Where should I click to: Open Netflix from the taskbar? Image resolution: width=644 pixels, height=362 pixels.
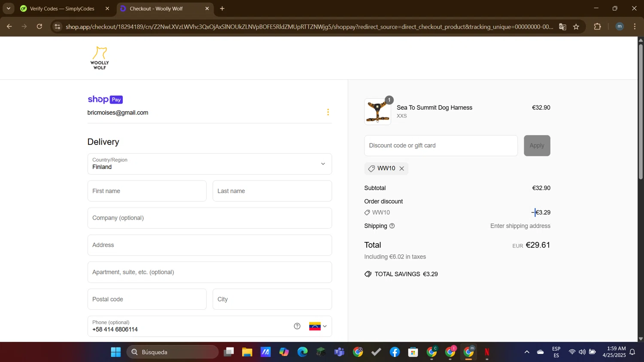(487, 352)
